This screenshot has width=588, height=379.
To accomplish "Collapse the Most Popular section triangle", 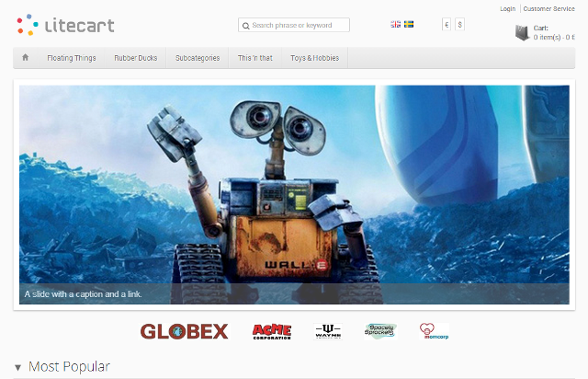I will [18, 367].
